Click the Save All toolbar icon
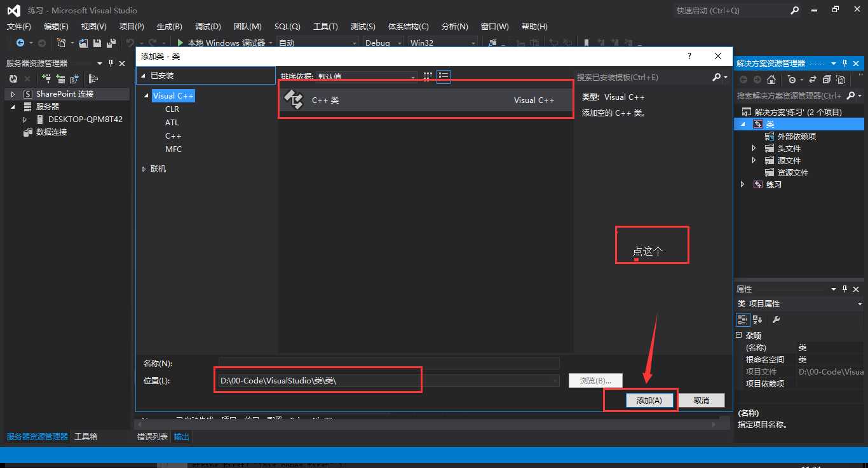Viewport: 868px width, 468px height. point(111,43)
